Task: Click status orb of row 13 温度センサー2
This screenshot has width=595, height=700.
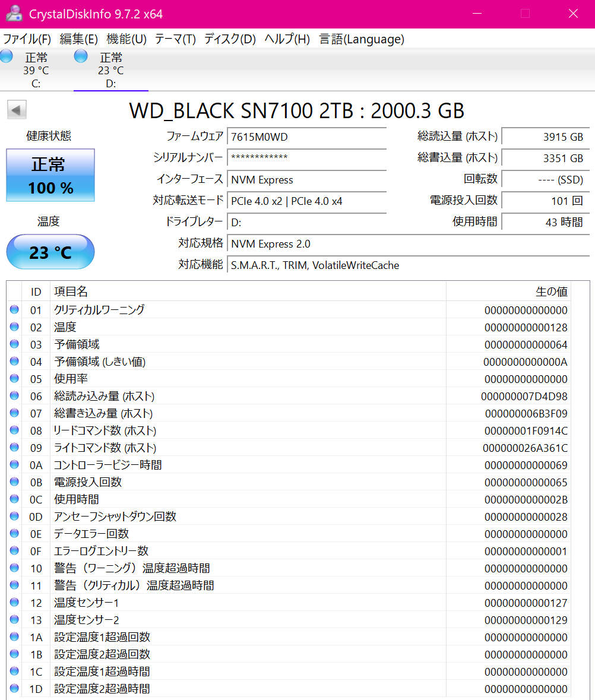Action: pos(14,619)
